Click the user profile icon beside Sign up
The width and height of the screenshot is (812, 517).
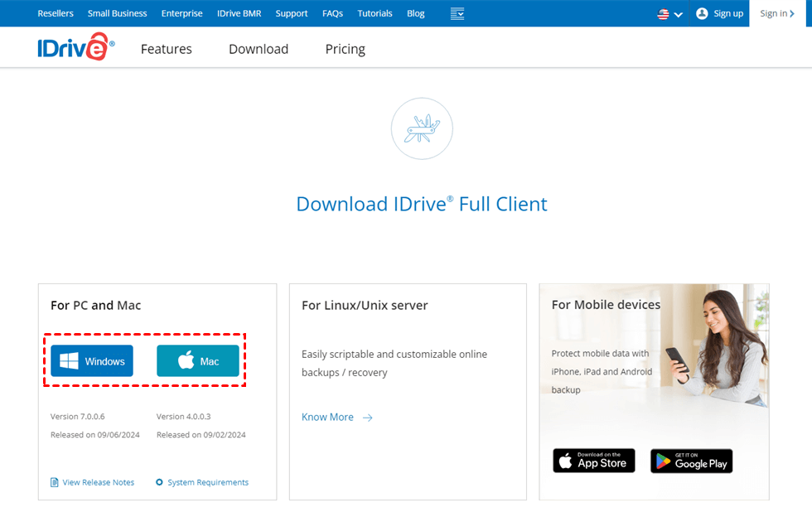pyautogui.click(x=702, y=13)
